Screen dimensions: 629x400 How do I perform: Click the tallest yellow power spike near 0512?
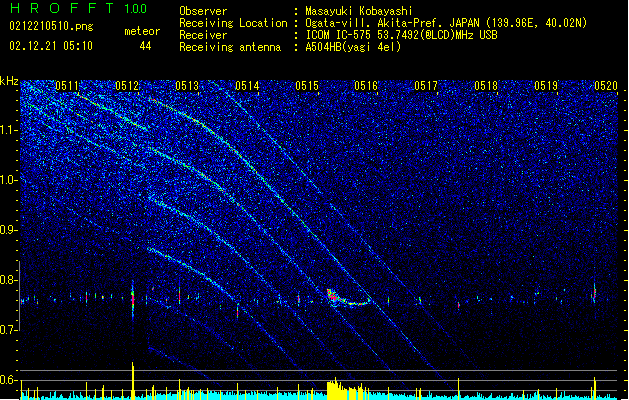pos(133,379)
